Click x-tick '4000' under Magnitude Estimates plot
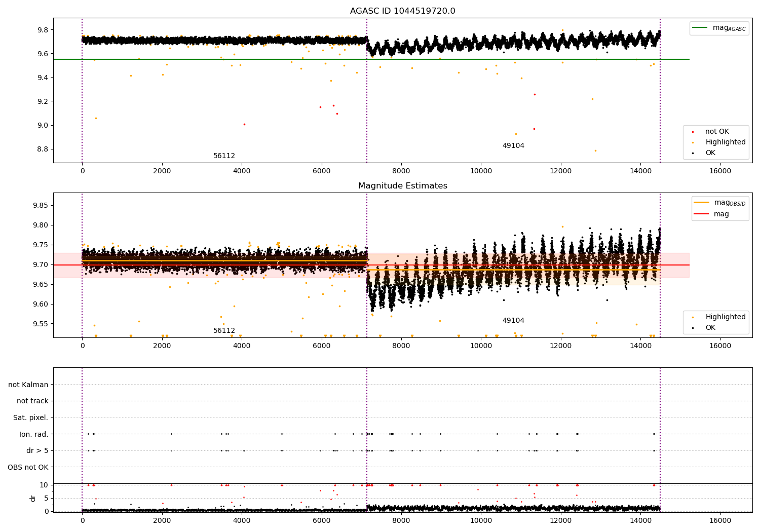The height and width of the screenshot is (532, 760). (x=242, y=346)
